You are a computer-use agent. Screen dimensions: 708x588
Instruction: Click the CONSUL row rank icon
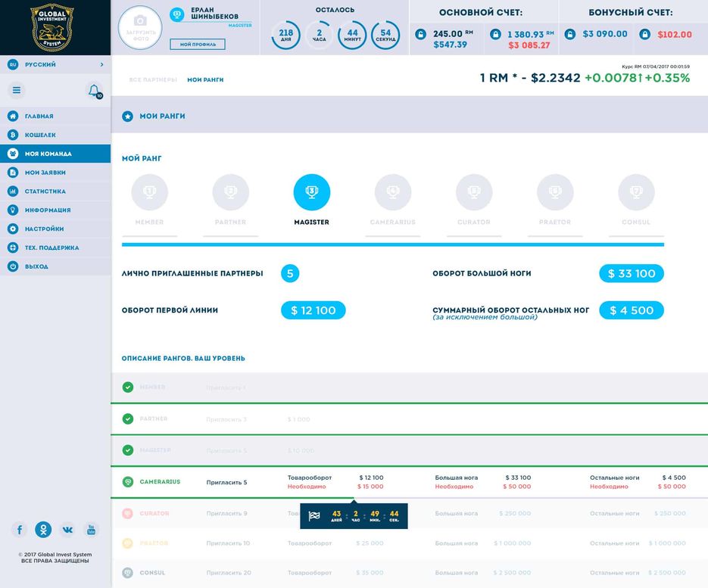(128, 573)
